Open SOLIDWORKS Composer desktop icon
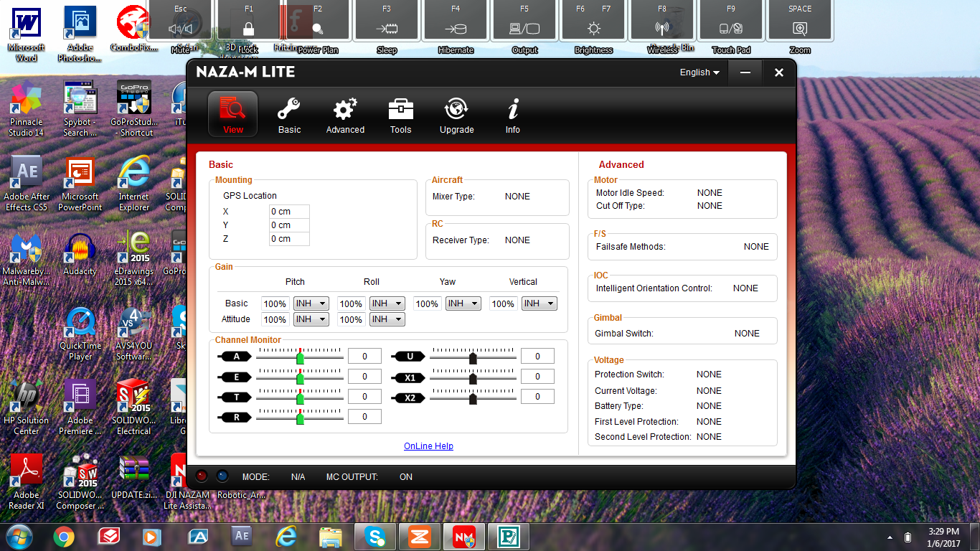 80,482
